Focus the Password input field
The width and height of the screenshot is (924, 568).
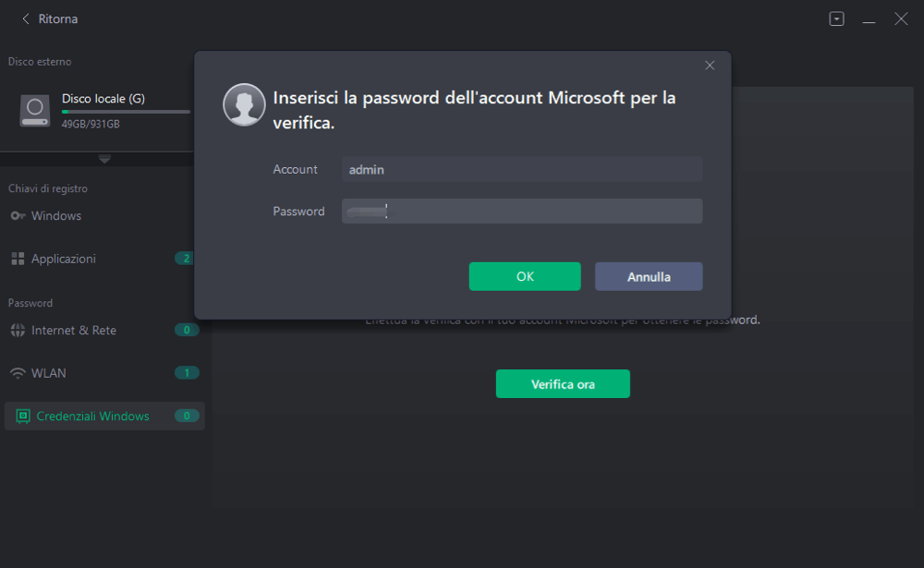[522, 211]
